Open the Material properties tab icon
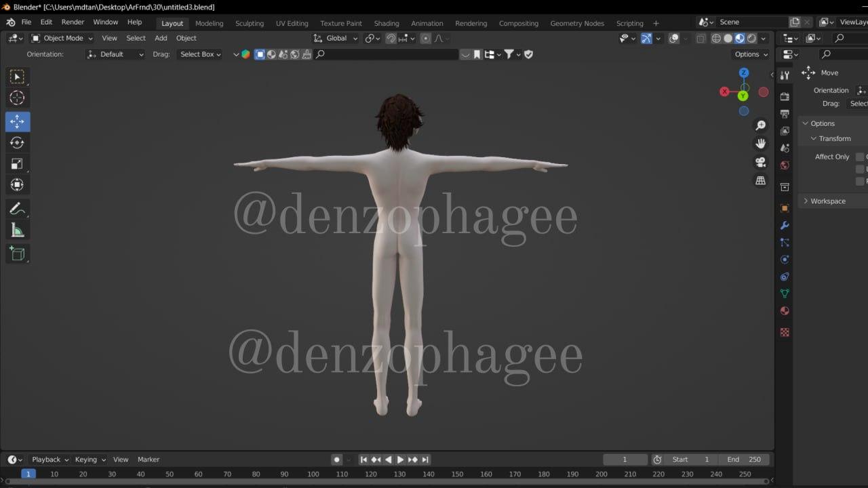This screenshot has width=868, height=488. click(x=785, y=310)
